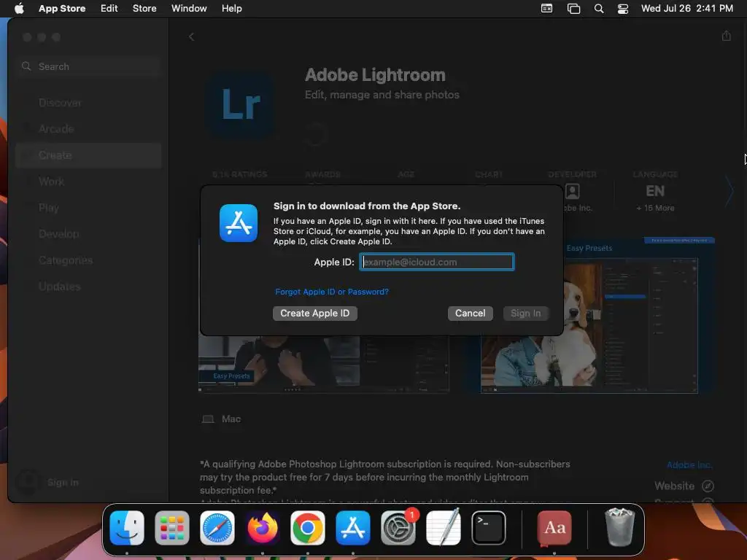The width and height of the screenshot is (747, 560).
Task: Open the Easy Presets dog screenshot thumbnail
Action: coord(589,316)
